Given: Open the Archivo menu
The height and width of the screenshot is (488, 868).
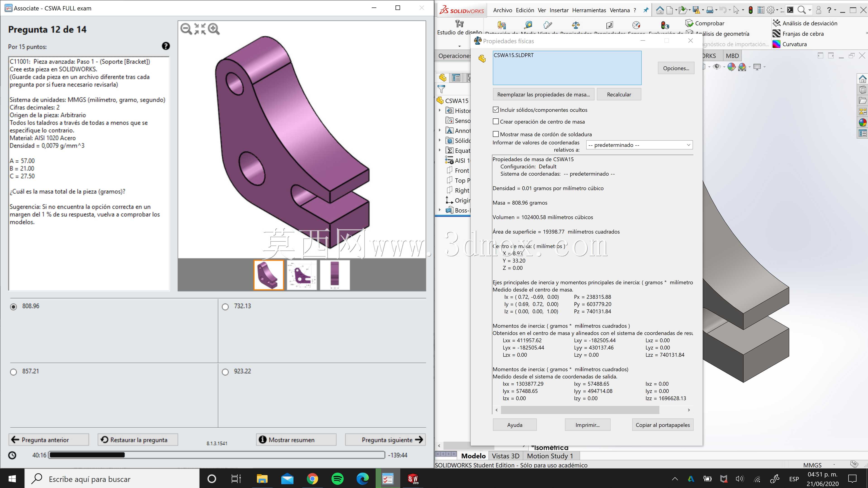Looking at the screenshot, I should [502, 10].
